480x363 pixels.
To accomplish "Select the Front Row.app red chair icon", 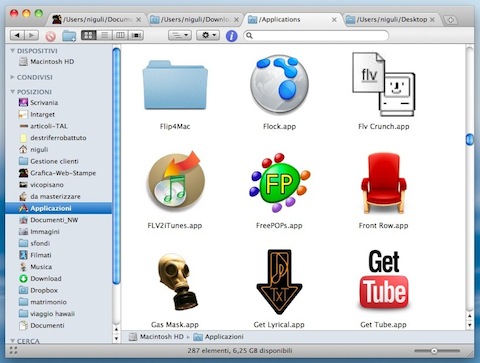I will coord(384,183).
